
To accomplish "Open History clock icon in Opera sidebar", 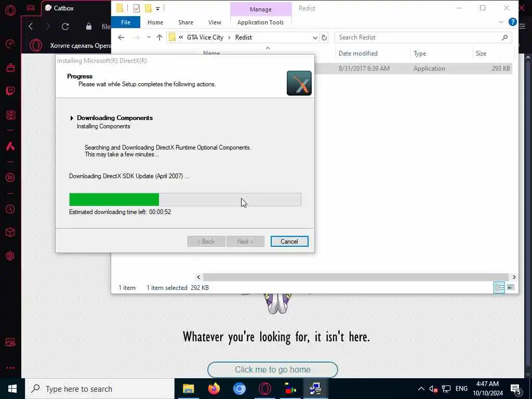I will click(10, 209).
